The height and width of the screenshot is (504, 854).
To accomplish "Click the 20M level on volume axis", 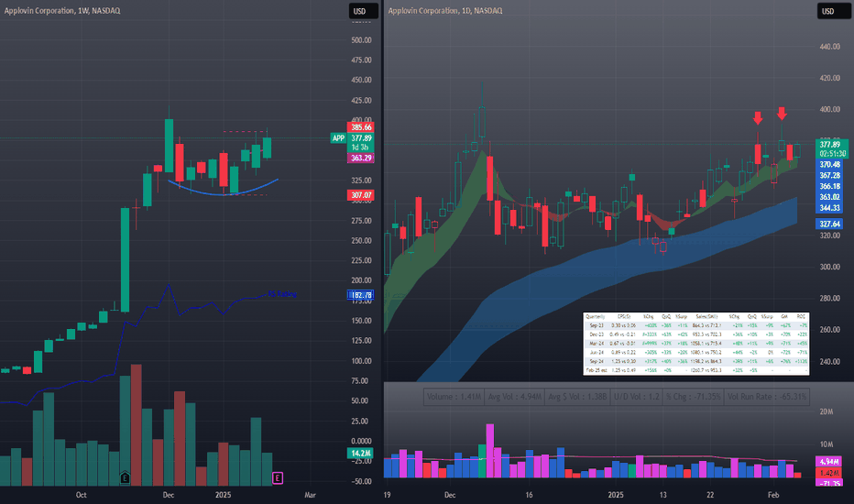I will pos(826,411).
